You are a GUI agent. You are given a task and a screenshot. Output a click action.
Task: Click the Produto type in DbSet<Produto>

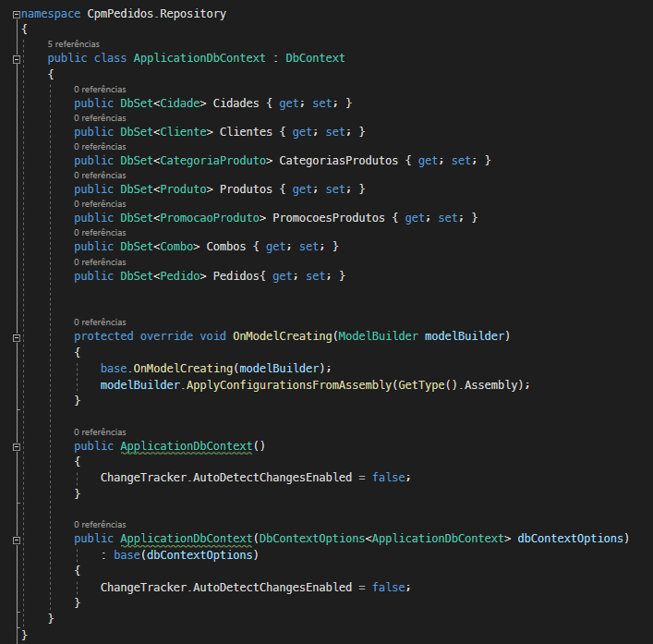(183, 189)
